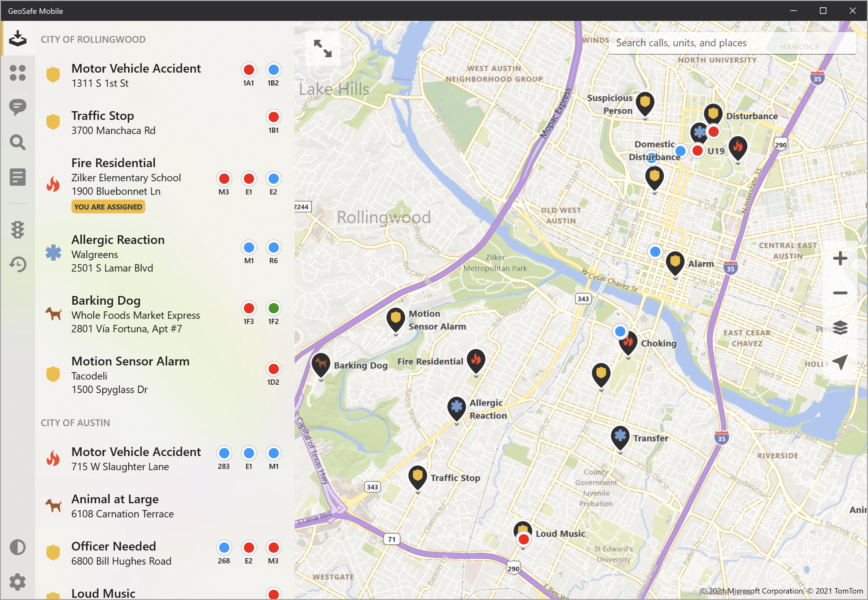Click the Allergic Reaction map pin
This screenshot has width=868, height=600.
point(456,409)
